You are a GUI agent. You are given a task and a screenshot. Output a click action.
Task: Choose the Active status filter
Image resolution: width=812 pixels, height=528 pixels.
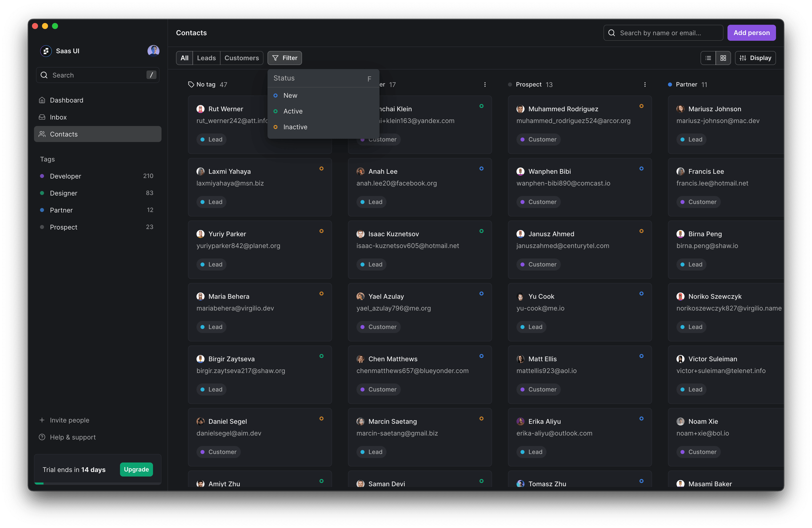pos(292,111)
